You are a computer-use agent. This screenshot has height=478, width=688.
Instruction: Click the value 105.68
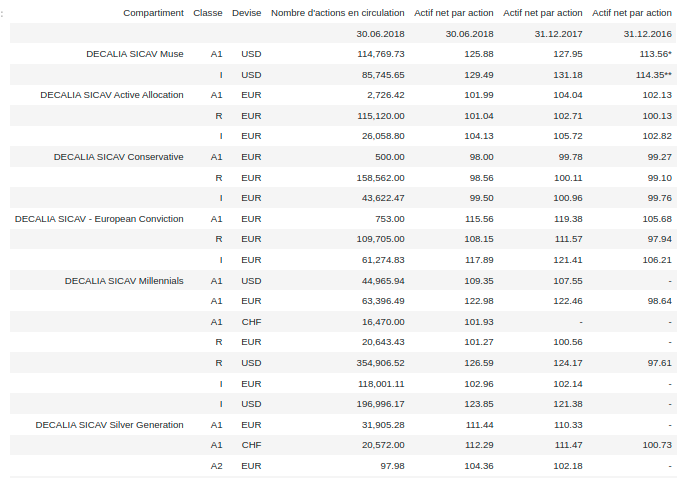tap(657, 219)
